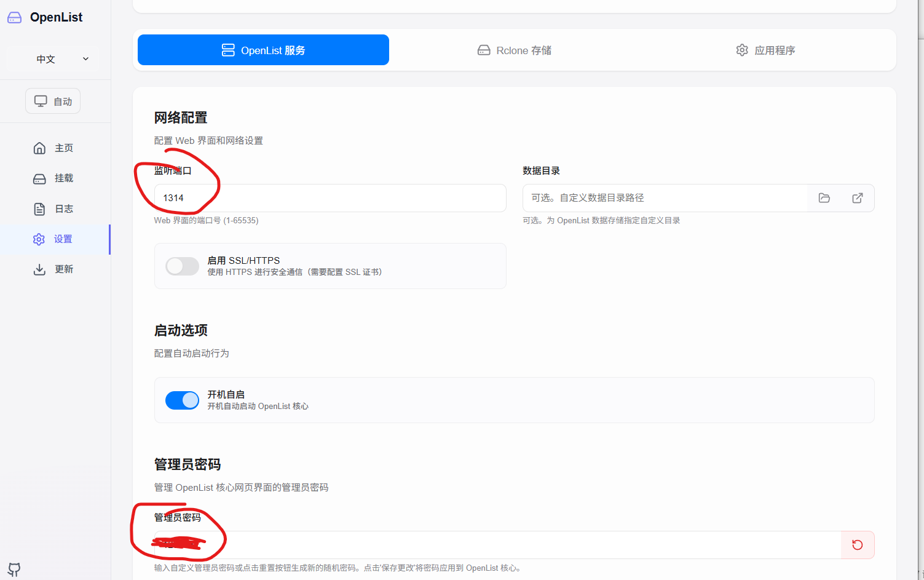Click the reset password icon button
Image resolution: width=924 pixels, height=580 pixels.
[x=858, y=545]
